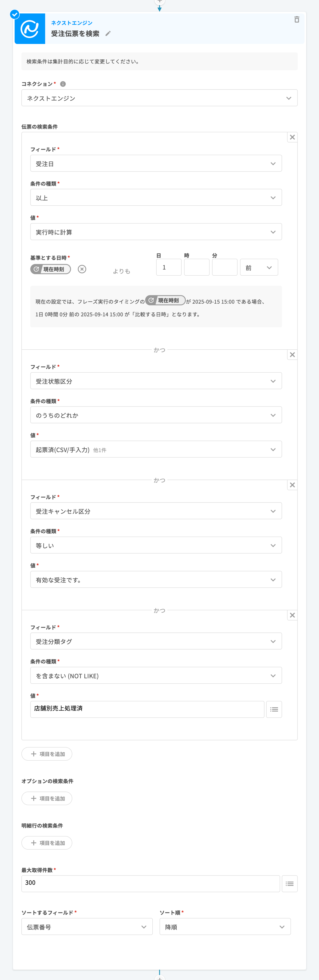Click 項目を追加 under オプションの検索条件
Image resolution: width=319 pixels, height=980 pixels.
point(47,798)
